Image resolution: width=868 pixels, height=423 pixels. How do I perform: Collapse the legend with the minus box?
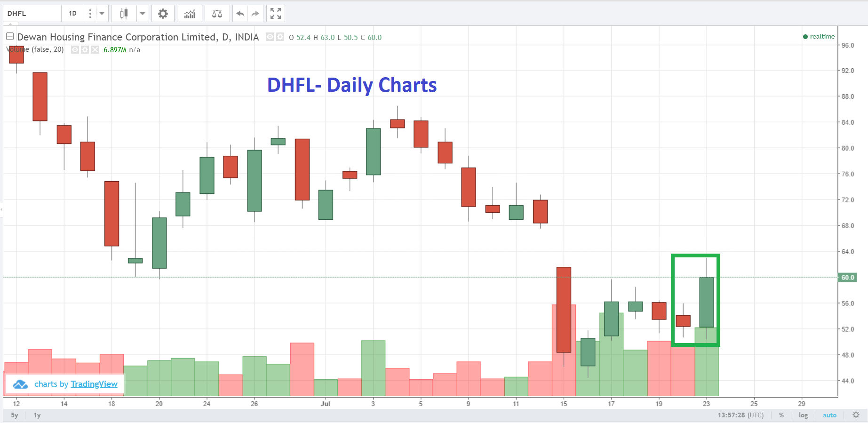9,36
